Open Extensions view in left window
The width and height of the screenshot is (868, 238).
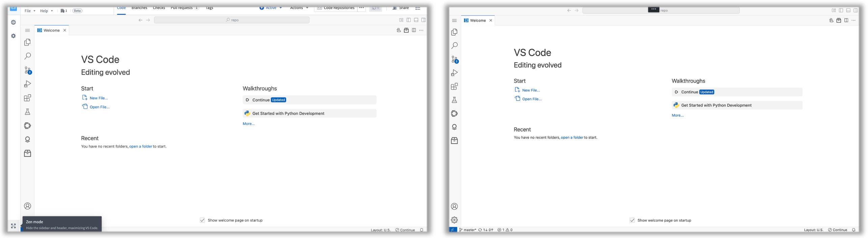point(28,98)
